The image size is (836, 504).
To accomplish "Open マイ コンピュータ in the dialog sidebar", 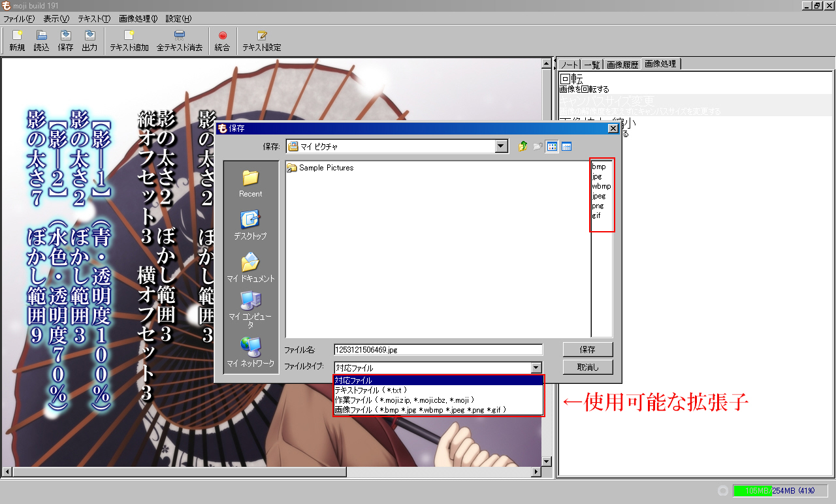I will pos(250,309).
